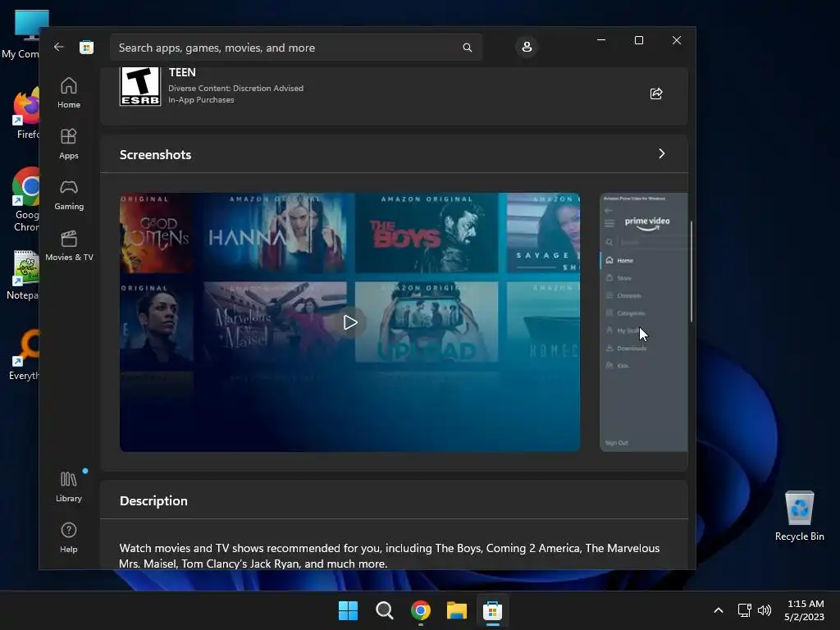This screenshot has width=840, height=630.
Task: Open Apps section in the sidebar
Action: tap(69, 144)
